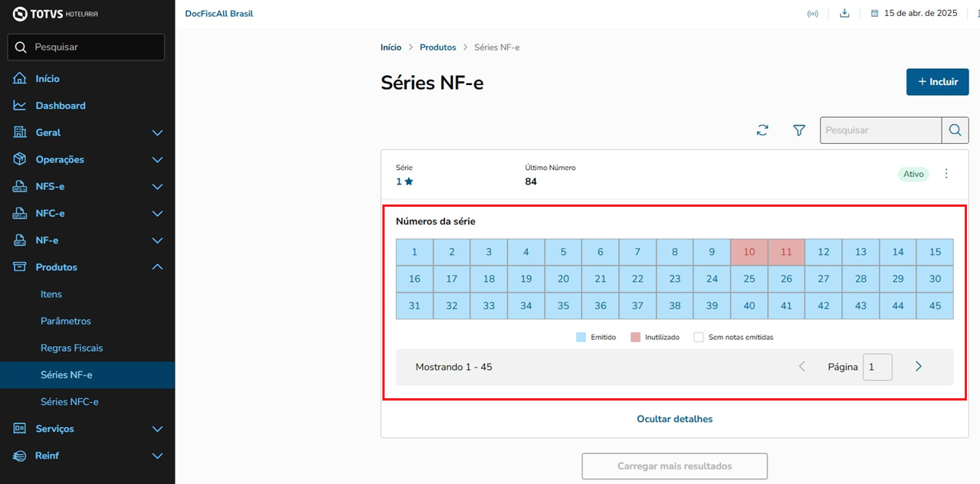980x484 pixels.
Task: Click the Produtos breadcrumb link
Action: (x=438, y=47)
